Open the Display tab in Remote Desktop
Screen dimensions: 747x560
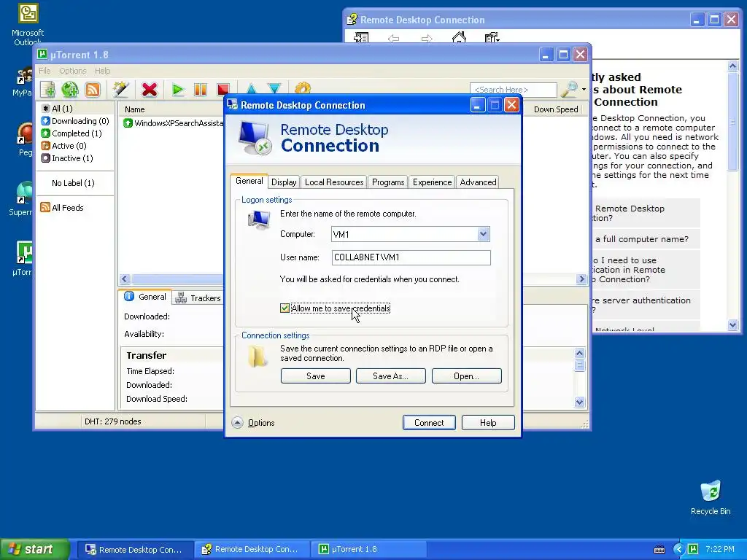tap(284, 182)
